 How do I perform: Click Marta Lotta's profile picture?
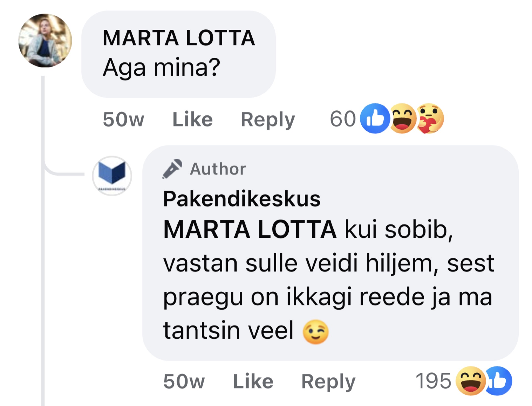[45, 40]
